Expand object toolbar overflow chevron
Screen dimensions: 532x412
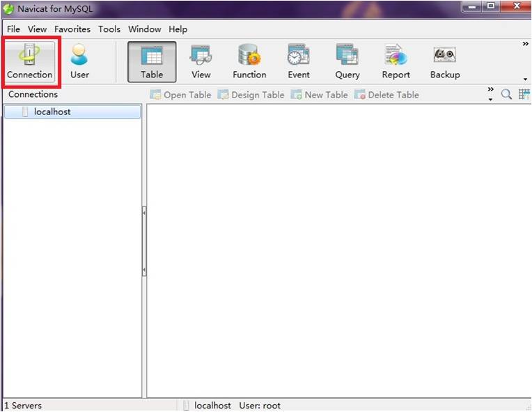point(490,90)
